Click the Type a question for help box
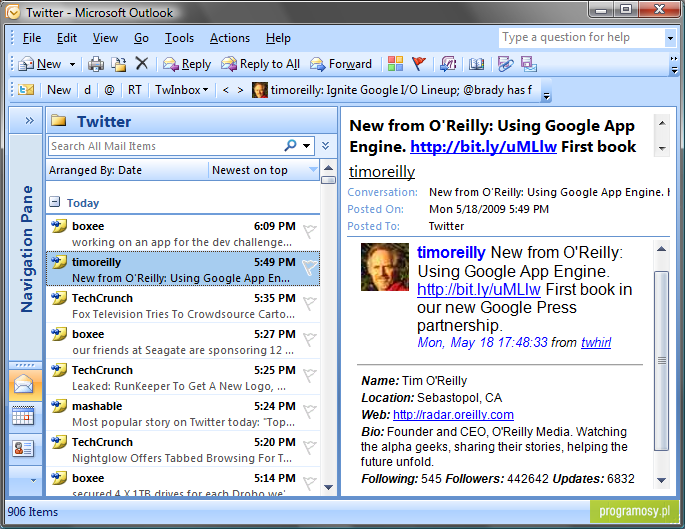 tap(582, 38)
